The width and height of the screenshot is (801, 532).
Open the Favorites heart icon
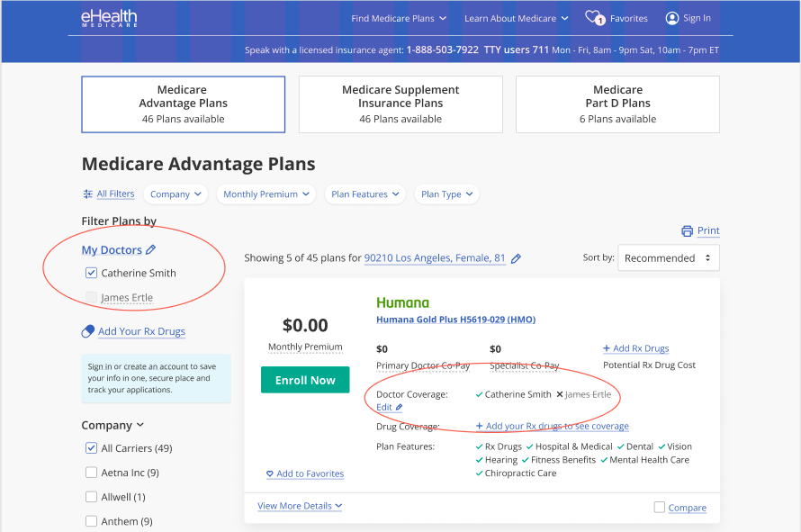pos(594,18)
